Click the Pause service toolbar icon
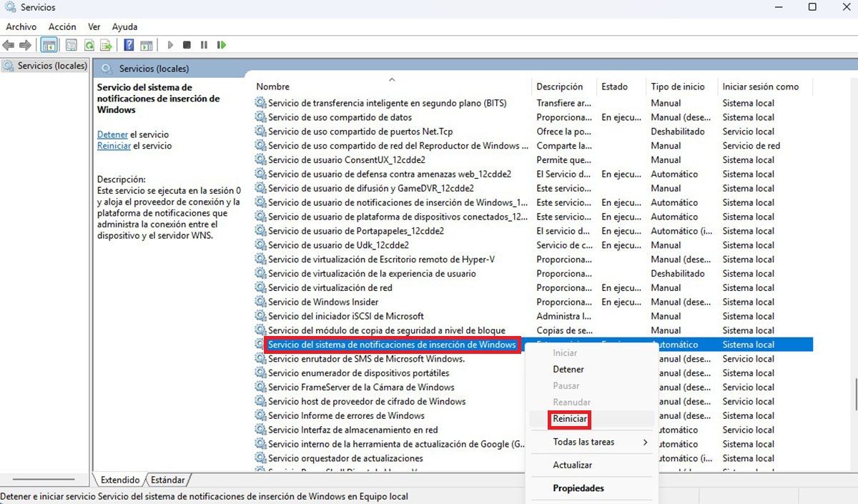The height and width of the screenshot is (504, 858). pyautogui.click(x=204, y=45)
